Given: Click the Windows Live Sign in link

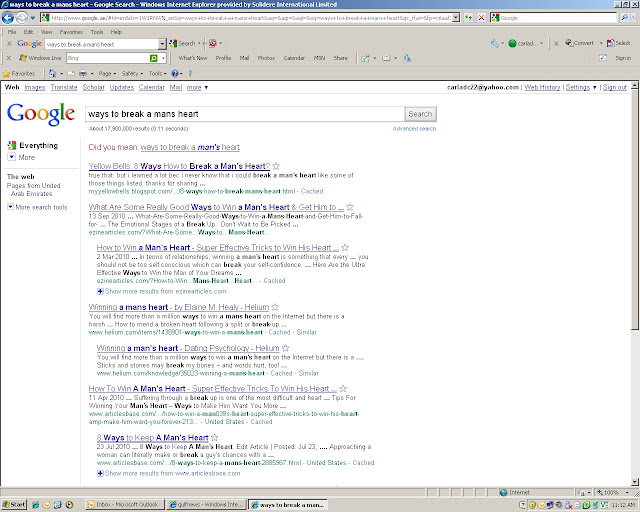Looking at the screenshot, I should coord(623,58).
